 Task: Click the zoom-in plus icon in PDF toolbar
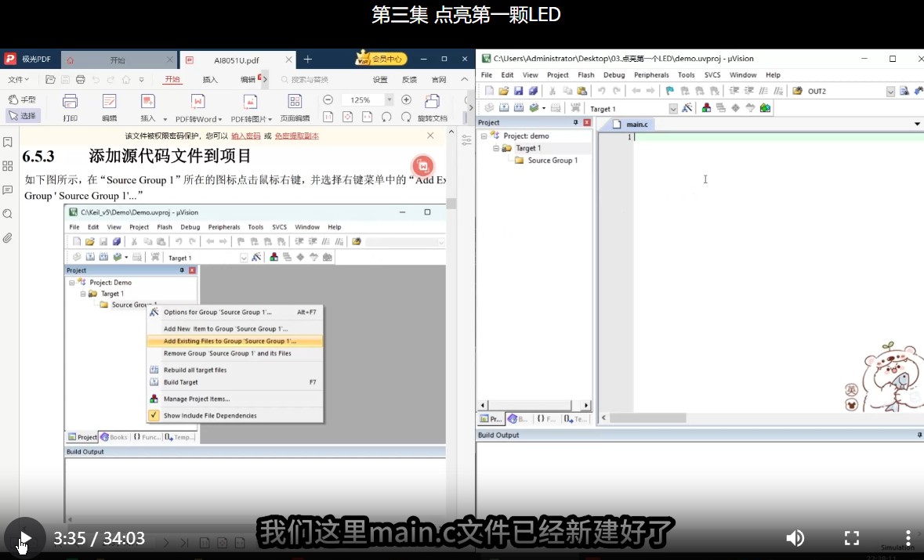pyautogui.click(x=405, y=99)
